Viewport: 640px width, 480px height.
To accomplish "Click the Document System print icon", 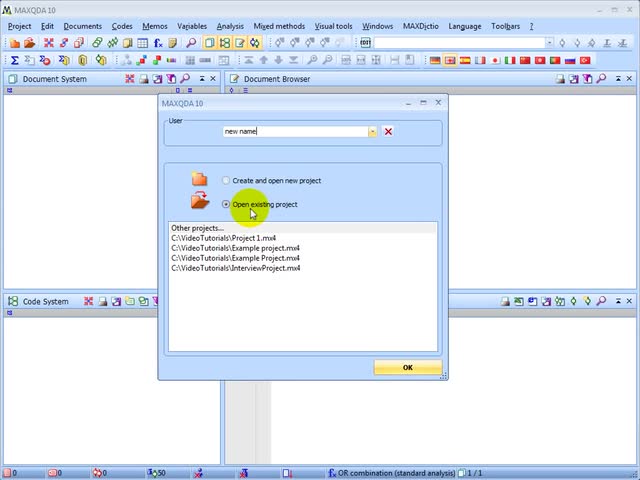I will point(144,79).
